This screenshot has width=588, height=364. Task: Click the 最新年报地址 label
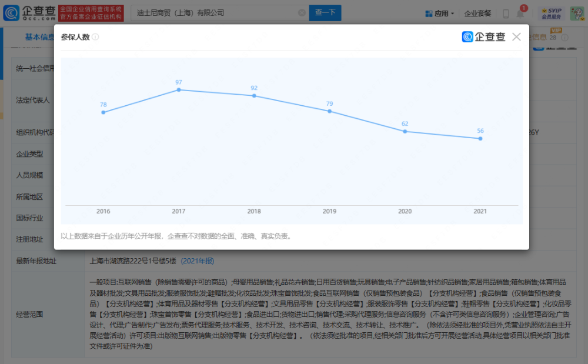36,261
